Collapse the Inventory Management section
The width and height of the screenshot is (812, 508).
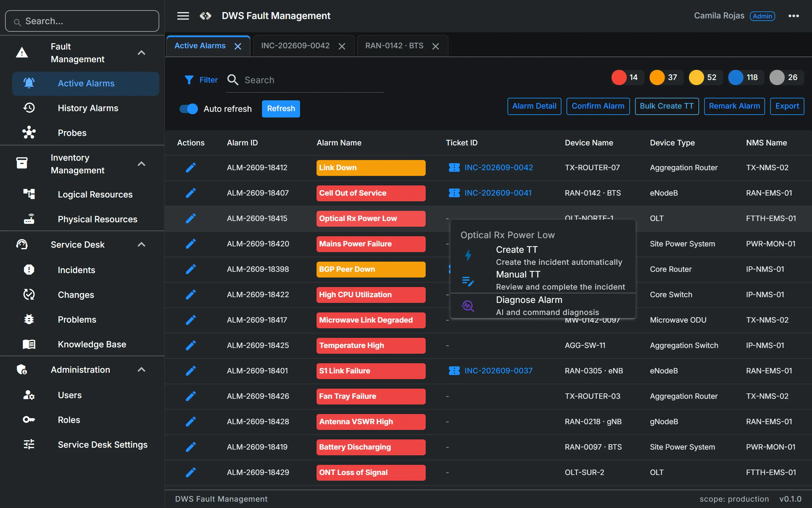coord(141,164)
